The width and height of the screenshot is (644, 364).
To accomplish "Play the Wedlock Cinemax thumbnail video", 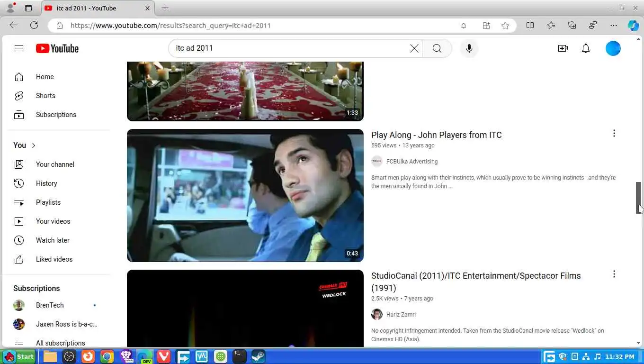I will click(245, 309).
